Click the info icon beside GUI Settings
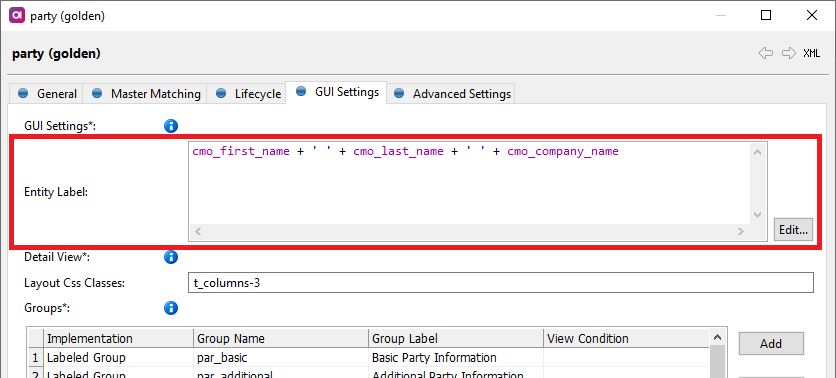The image size is (836, 378). (171, 126)
